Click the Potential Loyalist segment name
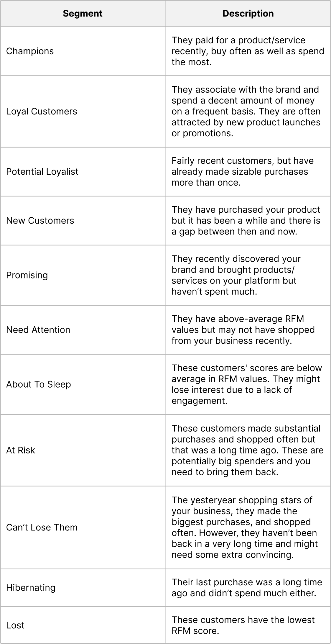This screenshot has width=331, height=644. coord(42,172)
